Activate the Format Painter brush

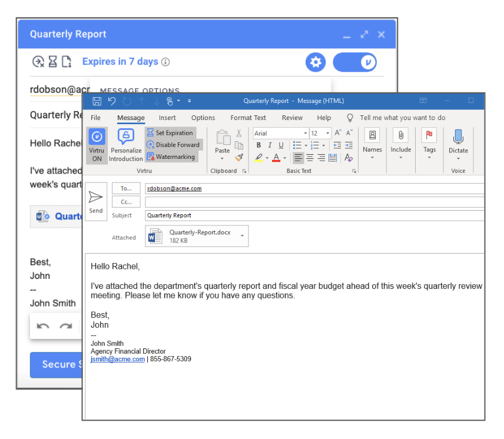239,157
